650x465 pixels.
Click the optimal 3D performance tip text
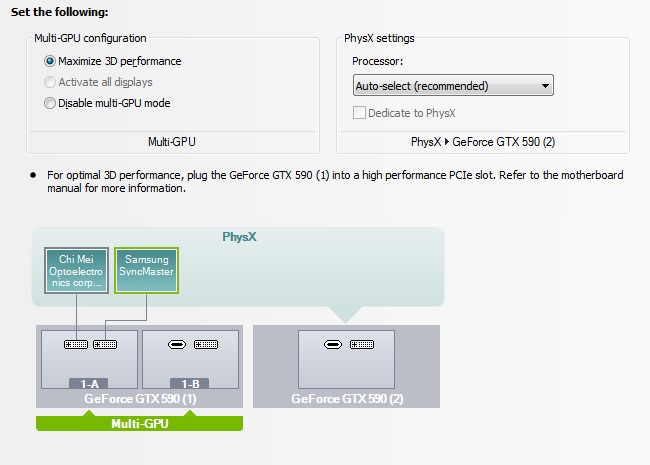pos(335,182)
